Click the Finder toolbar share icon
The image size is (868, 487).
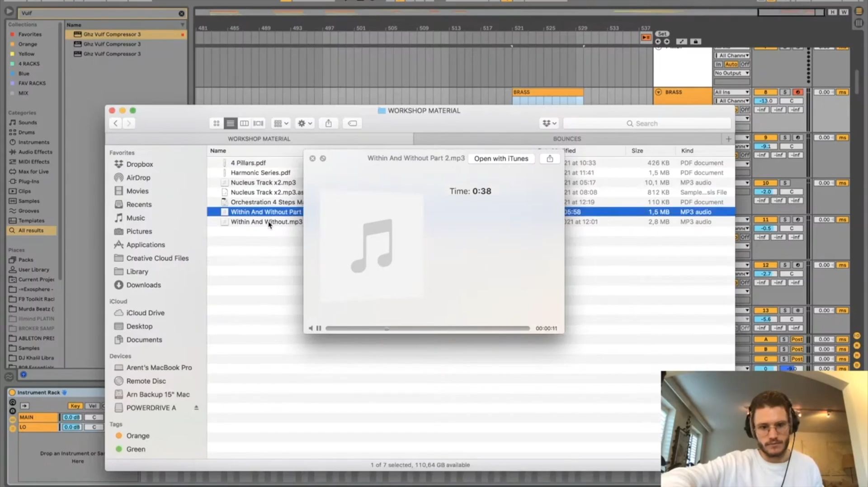(x=329, y=123)
